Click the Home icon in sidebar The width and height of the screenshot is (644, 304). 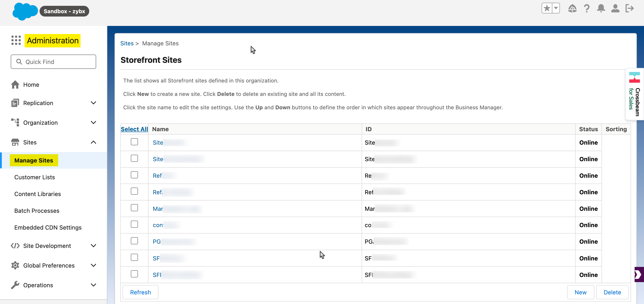(x=15, y=84)
